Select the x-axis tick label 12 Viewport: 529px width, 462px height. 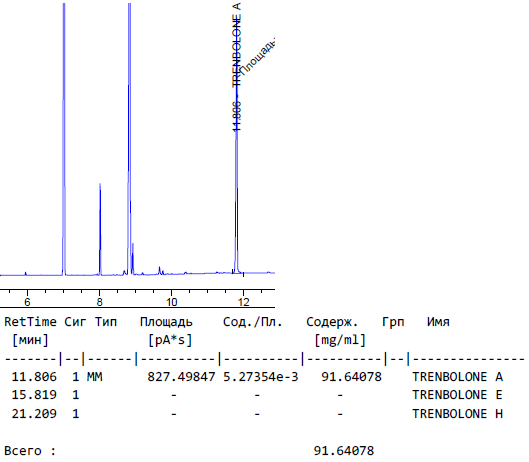point(243,302)
